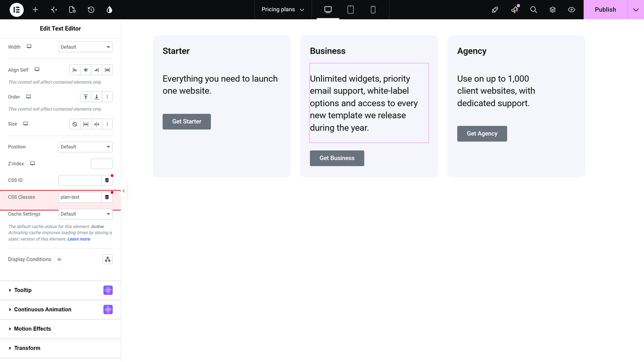
Task: Open page settings document icon
Action: [72, 10]
